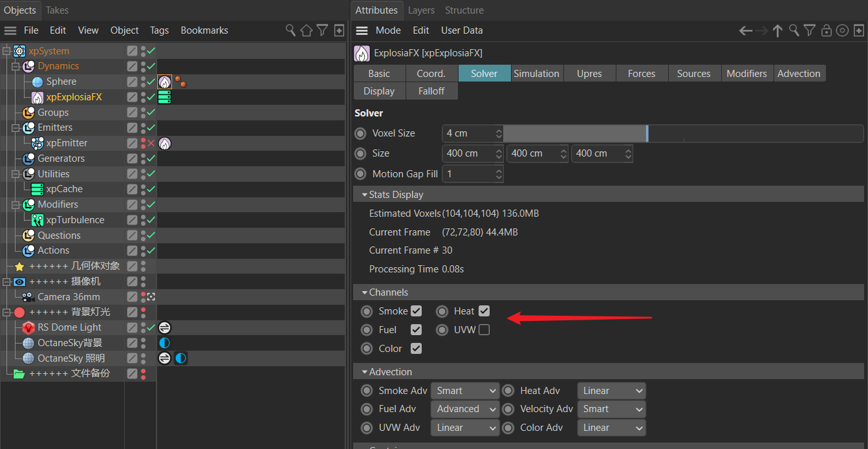
Task: Switch to the Layers panel tab
Action: coord(421,10)
